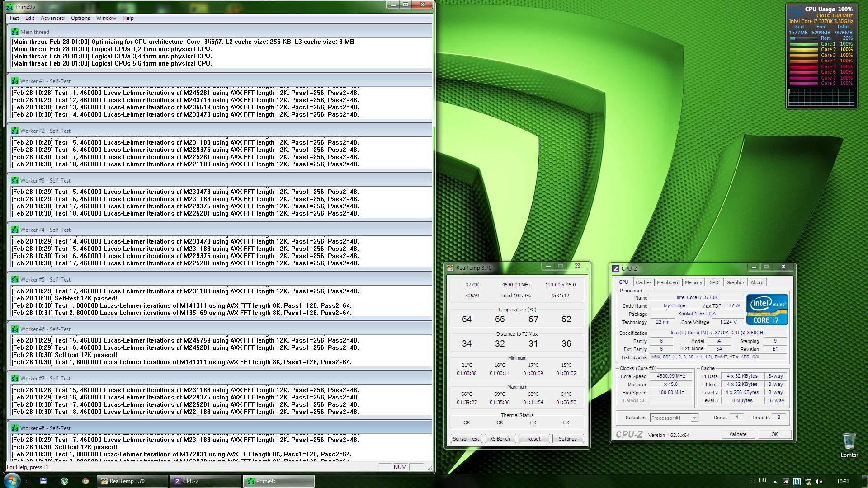Click the Worker #4 Self-Test title icon
The height and width of the screenshot is (488, 868).
pos(15,230)
